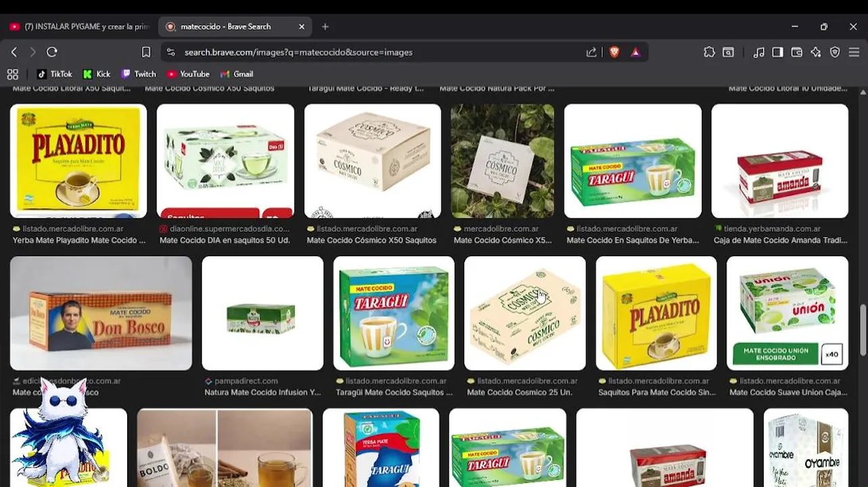Image resolution: width=868 pixels, height=487 pixels.
Task: Open the small green Natura box image
Action: [x=262, y=313]
